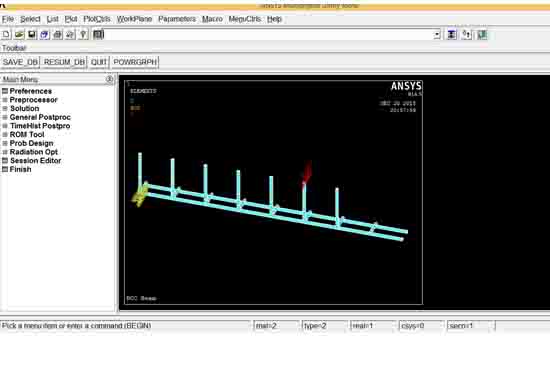
Task: Expand the Preprocessor tree node
Action: pyautogui.click(x=5, y=100)
